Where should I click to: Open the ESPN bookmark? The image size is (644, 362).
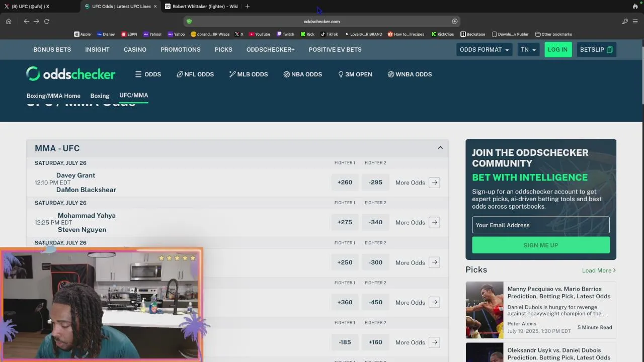[129, 34]
